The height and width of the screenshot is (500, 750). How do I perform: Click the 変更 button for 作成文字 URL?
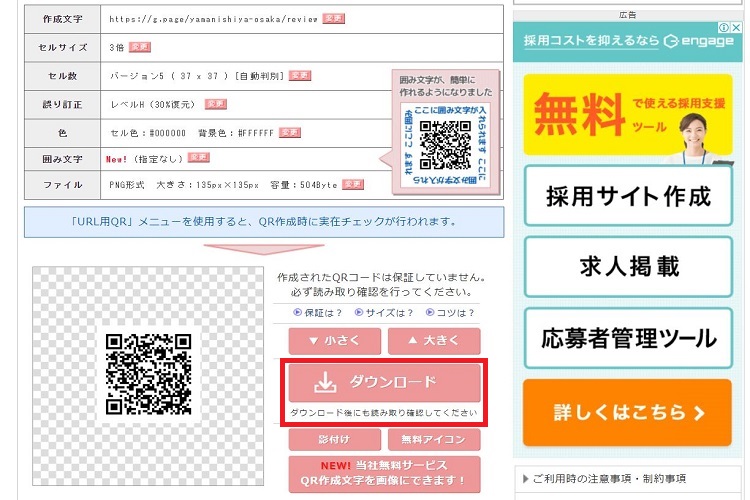[x=333, y=19]
